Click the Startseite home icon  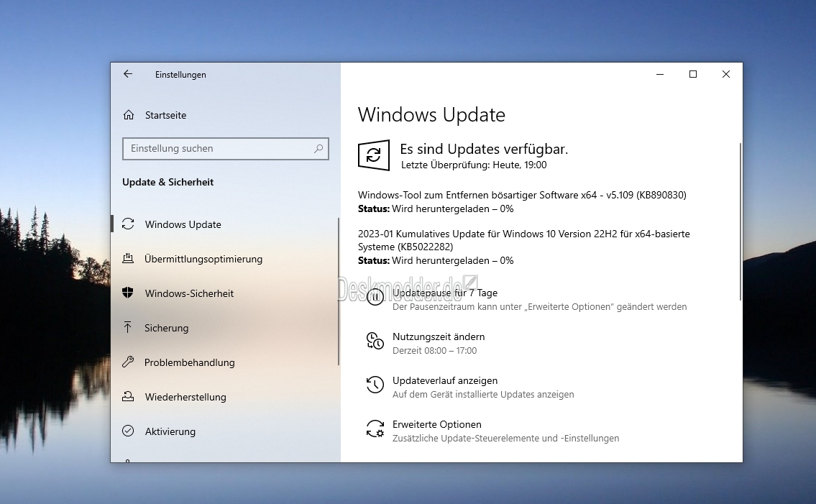click(129, 115)
